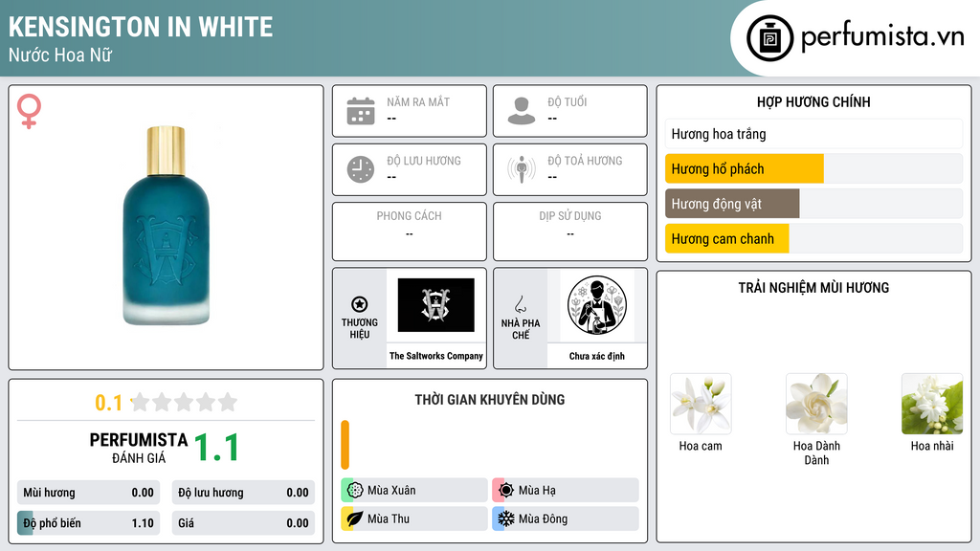Click the Năm ra mắt label

pos(418,101)
